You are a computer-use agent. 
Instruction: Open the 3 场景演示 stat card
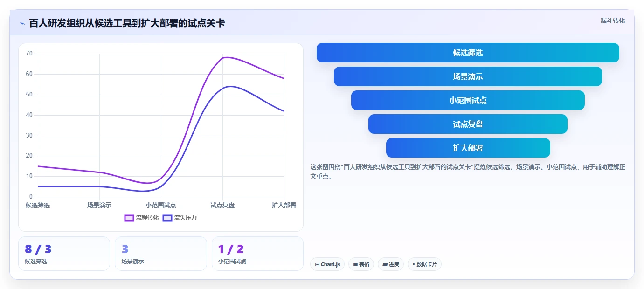[x=161, y=254]
